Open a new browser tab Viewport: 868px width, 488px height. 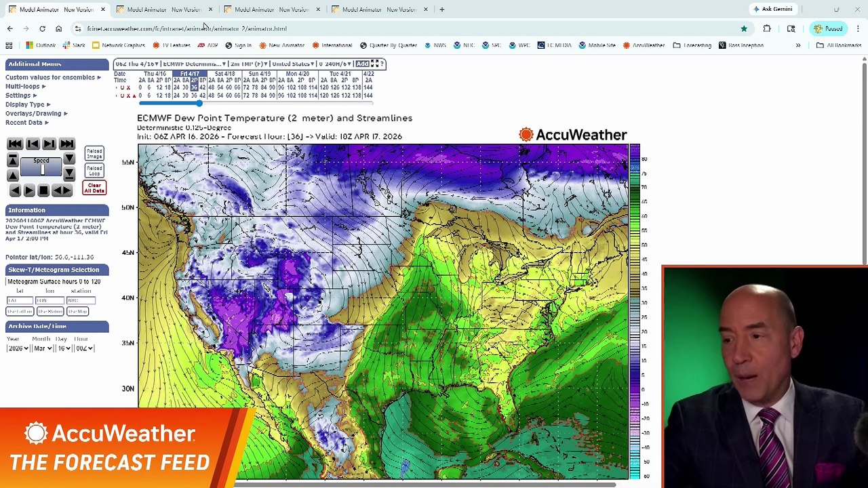[442, 9]
